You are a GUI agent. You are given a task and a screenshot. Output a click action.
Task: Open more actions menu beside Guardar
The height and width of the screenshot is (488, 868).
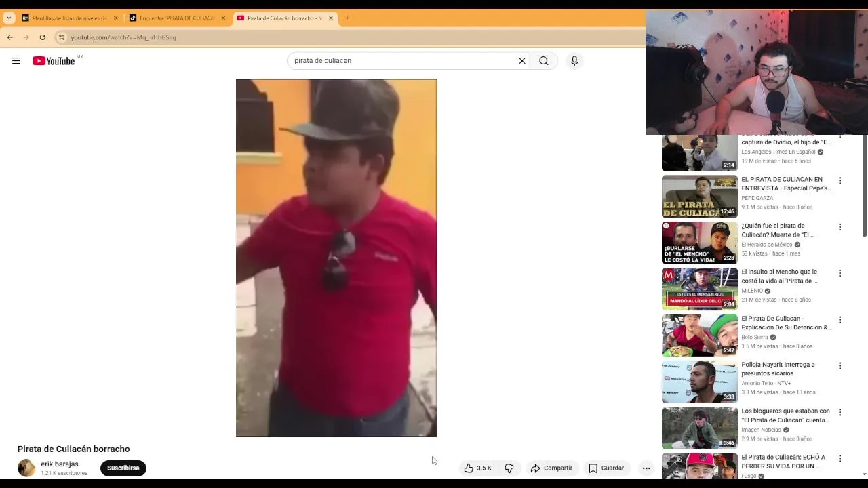click(x=646, y=468)
